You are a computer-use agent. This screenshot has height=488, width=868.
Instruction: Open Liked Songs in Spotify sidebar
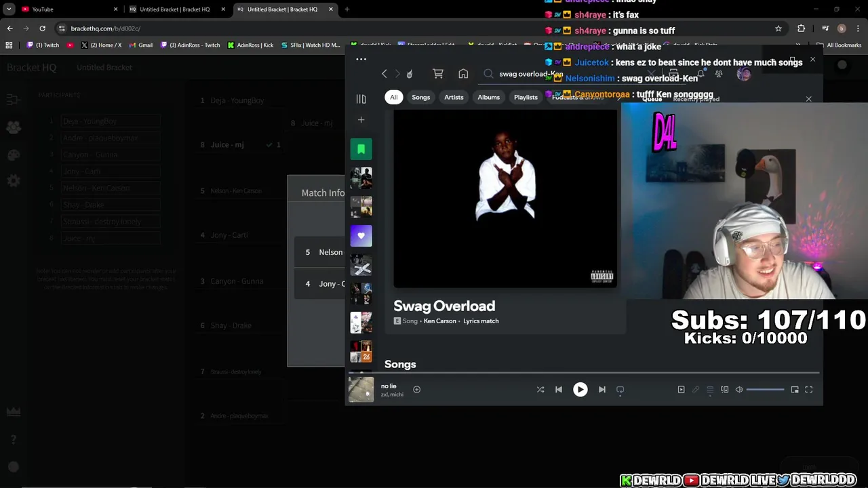361,236
